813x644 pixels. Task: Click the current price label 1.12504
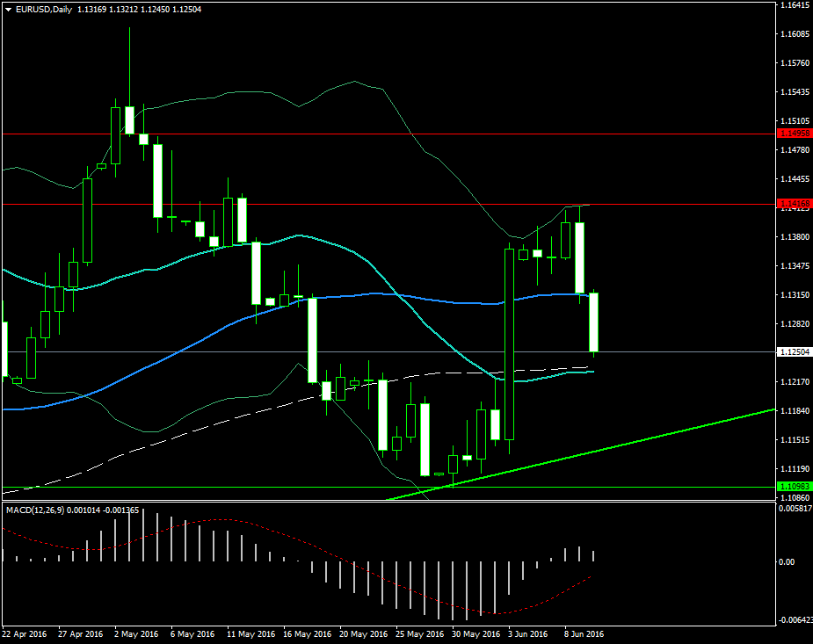click(x=793, y=352)
